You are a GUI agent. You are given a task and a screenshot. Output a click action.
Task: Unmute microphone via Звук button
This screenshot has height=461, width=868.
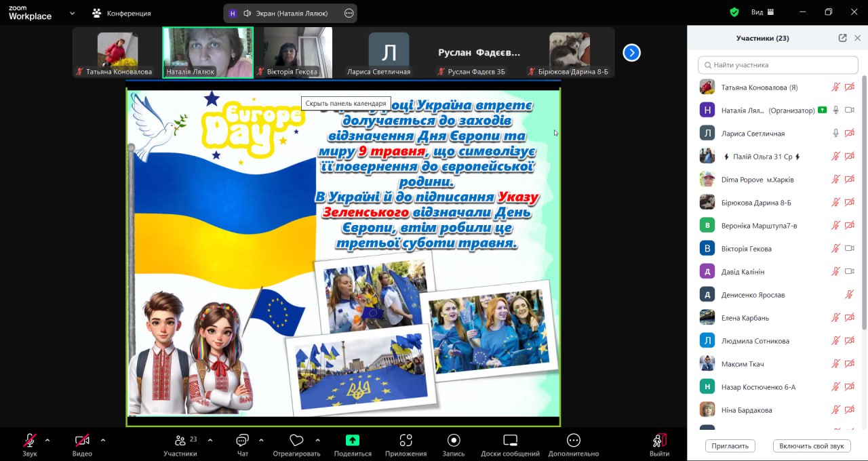30,440
